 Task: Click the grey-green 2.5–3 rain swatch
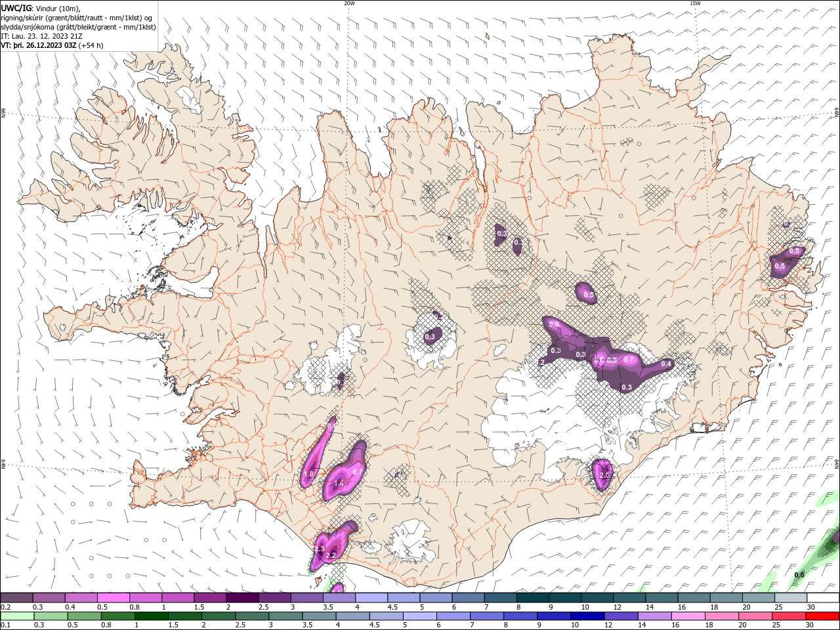pyautogui.click(x=251, y=616)
